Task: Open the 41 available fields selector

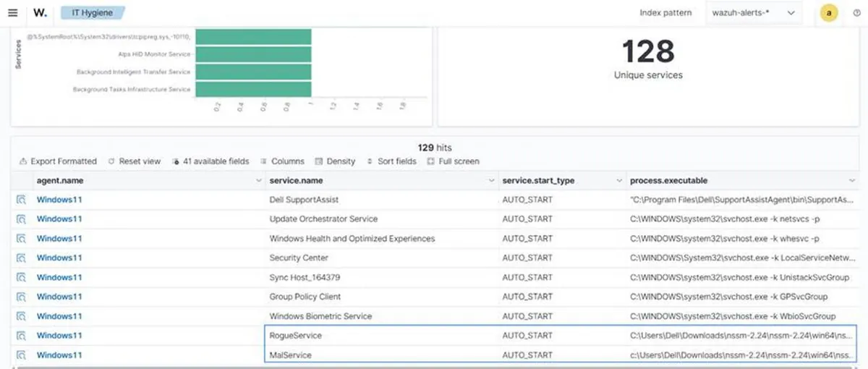Action: tap(210, 161)
